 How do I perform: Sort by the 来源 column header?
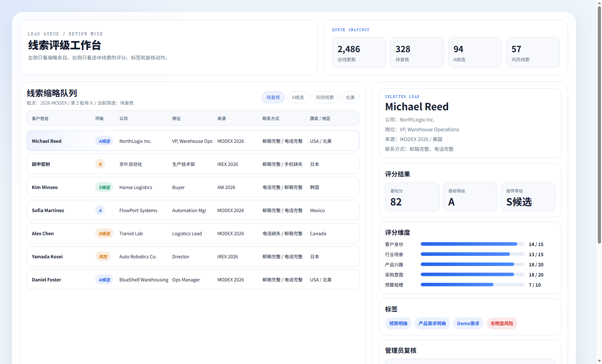pyautogui.click(x=222, y=119)
